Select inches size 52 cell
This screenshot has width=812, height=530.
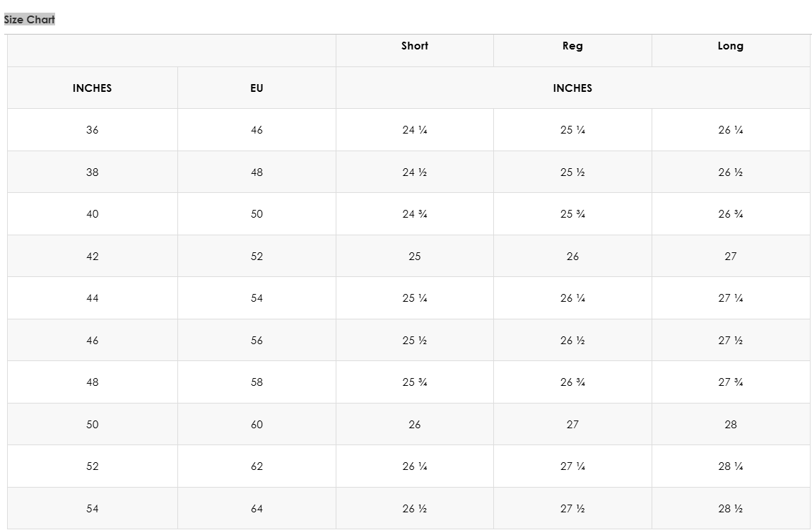tap(92, 466)
